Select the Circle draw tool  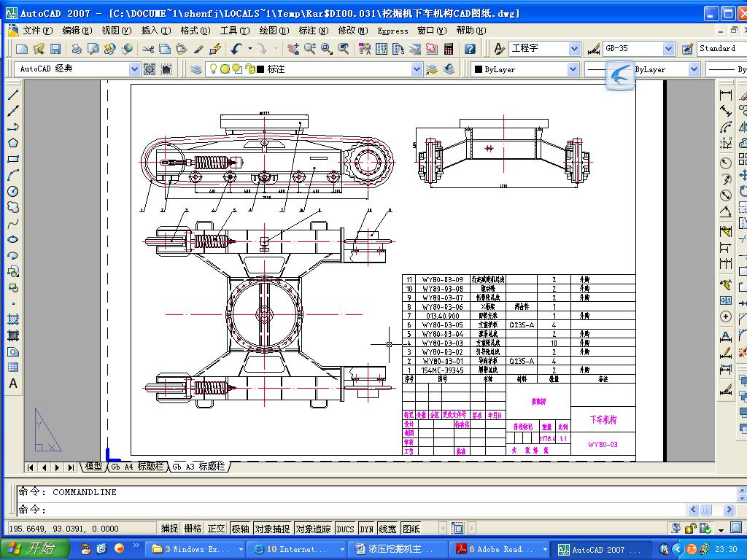coord(13,192)
